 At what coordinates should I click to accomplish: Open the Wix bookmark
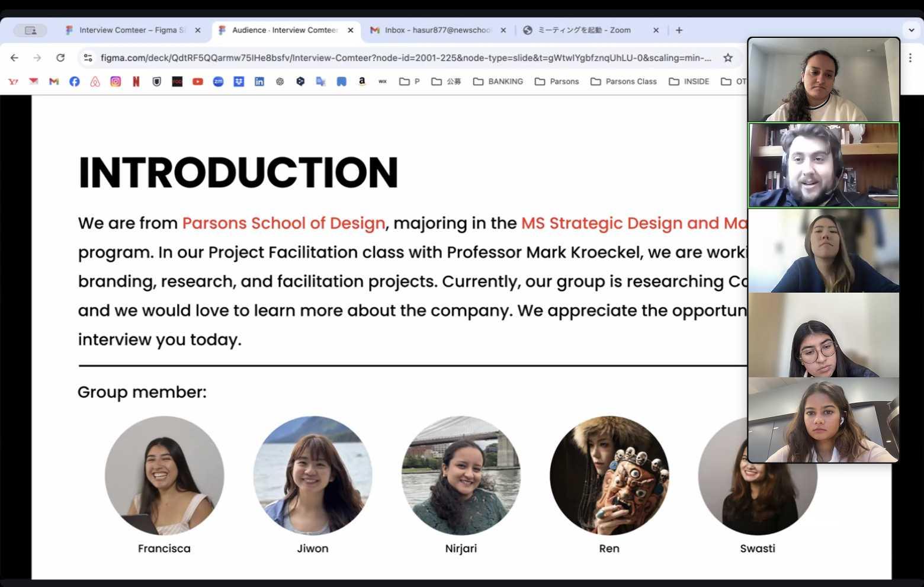tap(383, 82)
